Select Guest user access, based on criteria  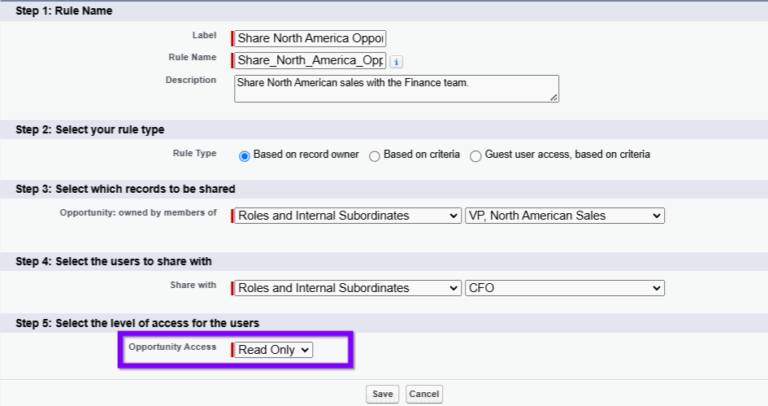click(476, 156)
